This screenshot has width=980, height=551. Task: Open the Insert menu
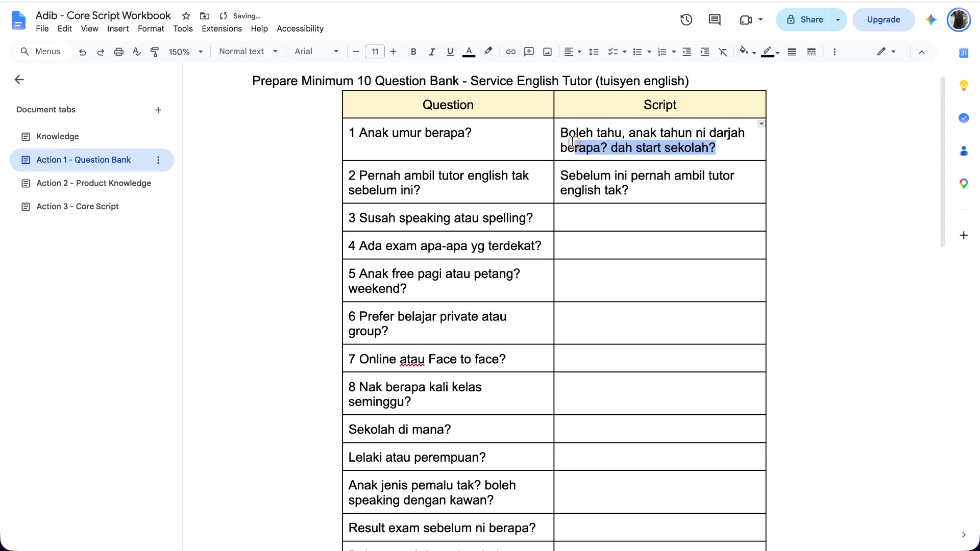(118, 29)
